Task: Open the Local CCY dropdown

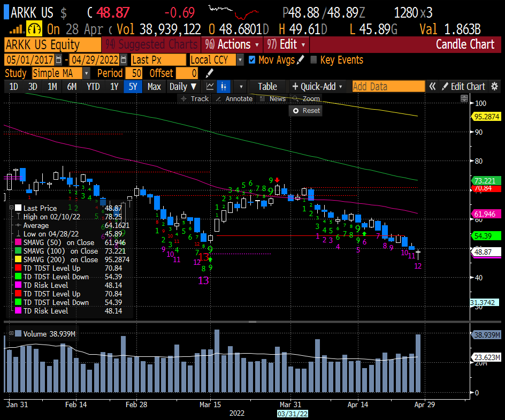Action: [240, 60]
